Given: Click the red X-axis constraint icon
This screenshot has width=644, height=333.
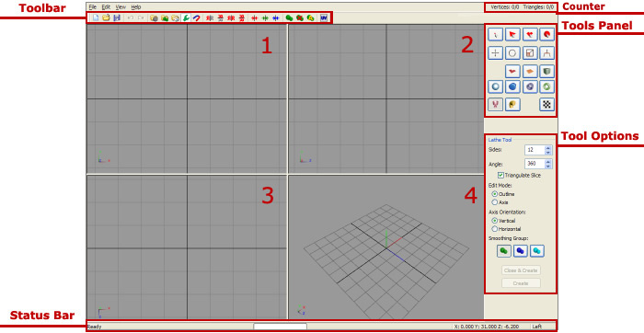Looking at the screenshot, I should pyautogui.click(x=255, y=18).
